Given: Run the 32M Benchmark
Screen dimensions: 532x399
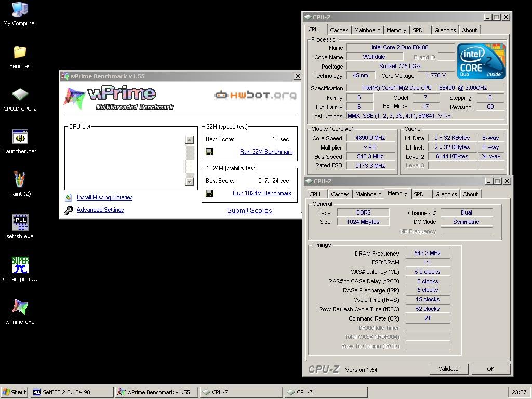Looking at the screenshot, I should 266,152.
